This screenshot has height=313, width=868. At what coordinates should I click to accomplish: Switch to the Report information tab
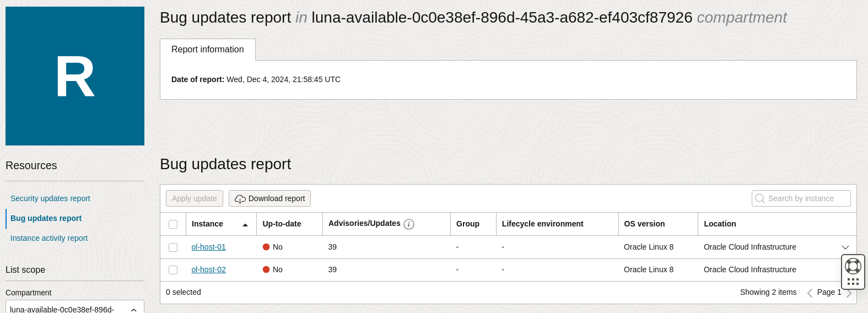point(208,50)
